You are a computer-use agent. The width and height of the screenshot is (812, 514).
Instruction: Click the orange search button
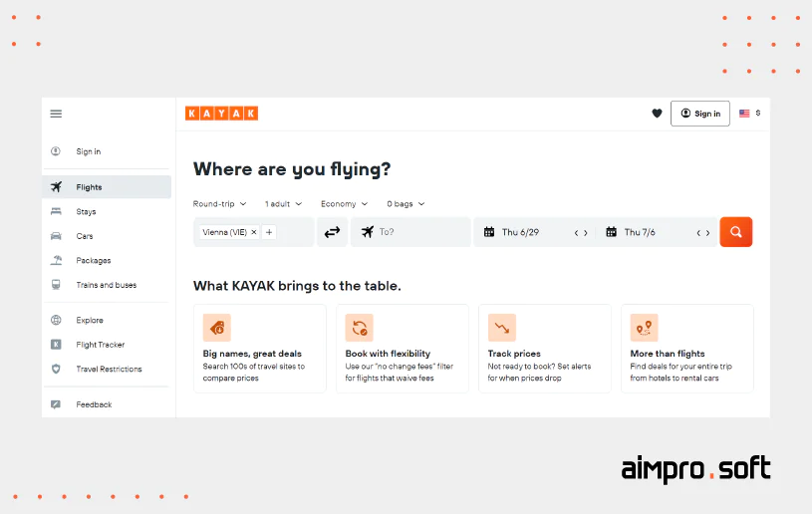pos(736,232)
